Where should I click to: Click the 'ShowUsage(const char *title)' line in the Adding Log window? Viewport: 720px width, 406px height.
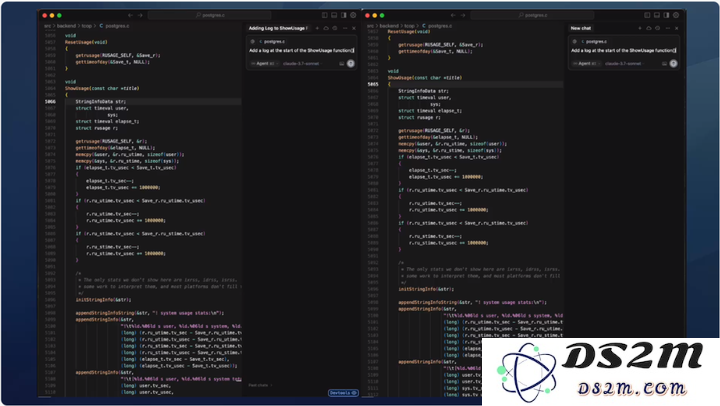click(x=102, y=88)
